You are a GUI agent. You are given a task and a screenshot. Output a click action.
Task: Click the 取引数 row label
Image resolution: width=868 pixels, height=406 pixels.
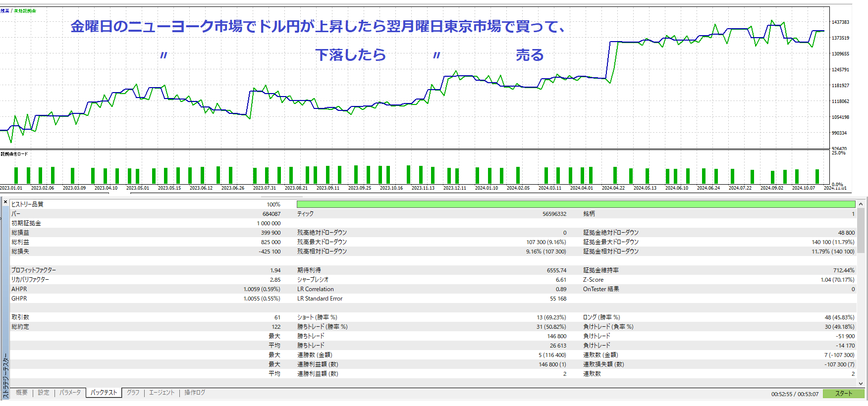(x=20, y=317)
